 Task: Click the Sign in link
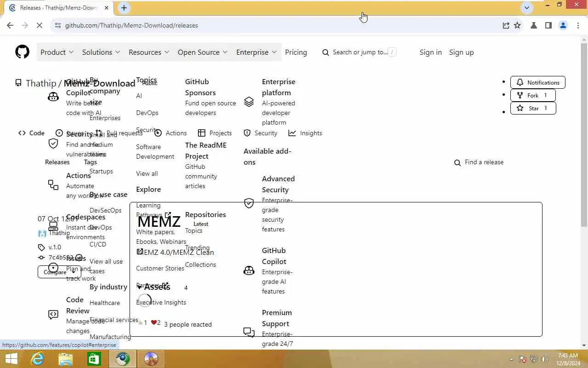[x=430, y=52]
